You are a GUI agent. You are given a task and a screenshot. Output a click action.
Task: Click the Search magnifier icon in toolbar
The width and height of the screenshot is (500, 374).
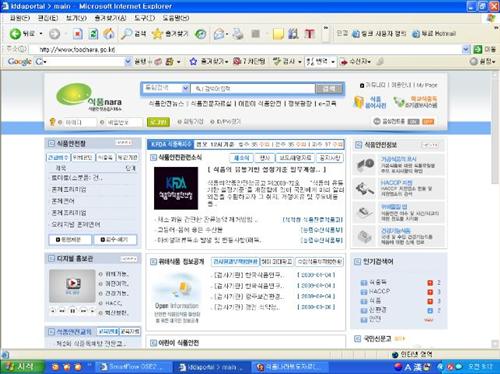click(x=126, y=34)
